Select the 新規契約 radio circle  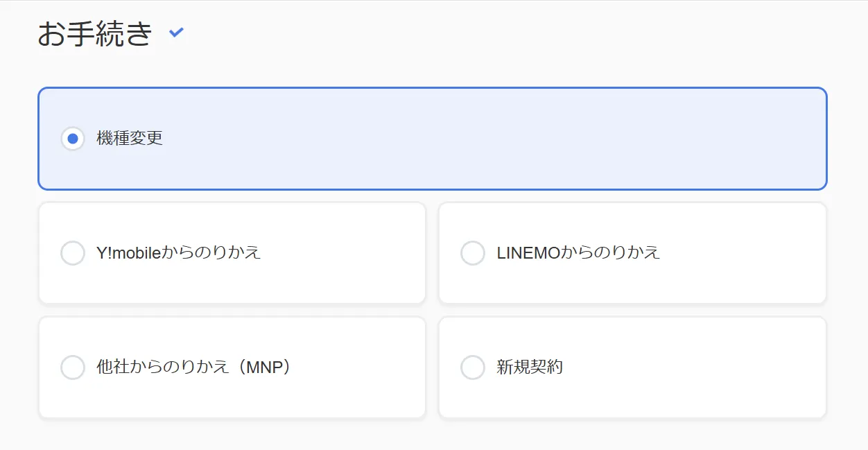coord(473,367)
